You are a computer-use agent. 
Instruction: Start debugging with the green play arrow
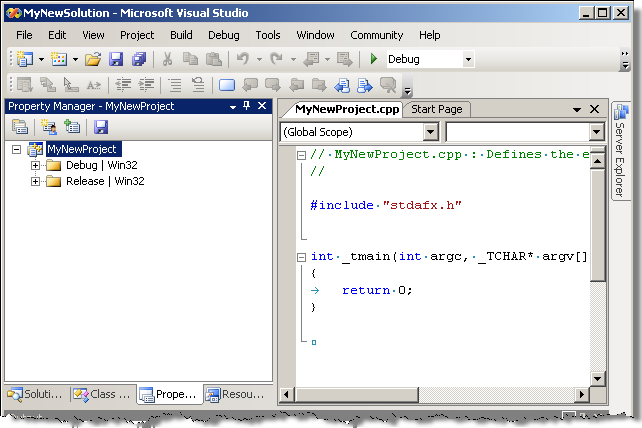(374, 60)
